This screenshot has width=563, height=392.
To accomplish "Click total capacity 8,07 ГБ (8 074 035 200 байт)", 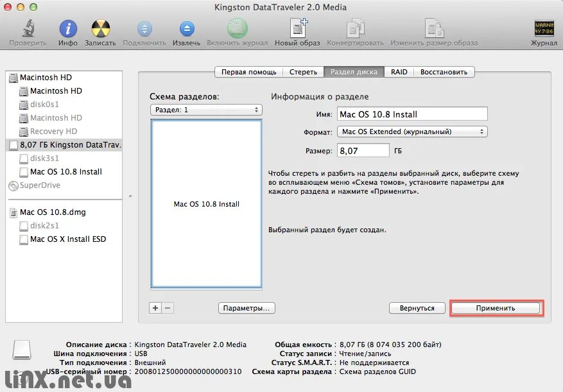I will click(390, 345).
